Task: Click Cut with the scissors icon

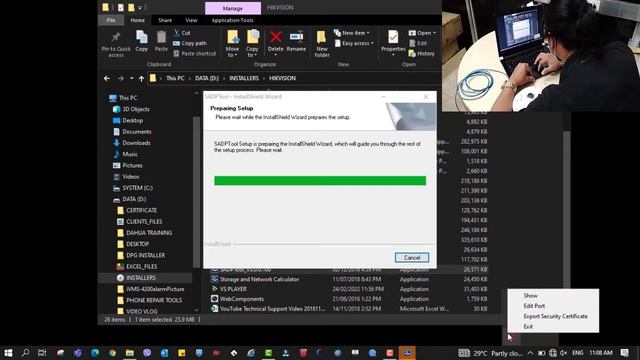Action: tap(182, 33)
